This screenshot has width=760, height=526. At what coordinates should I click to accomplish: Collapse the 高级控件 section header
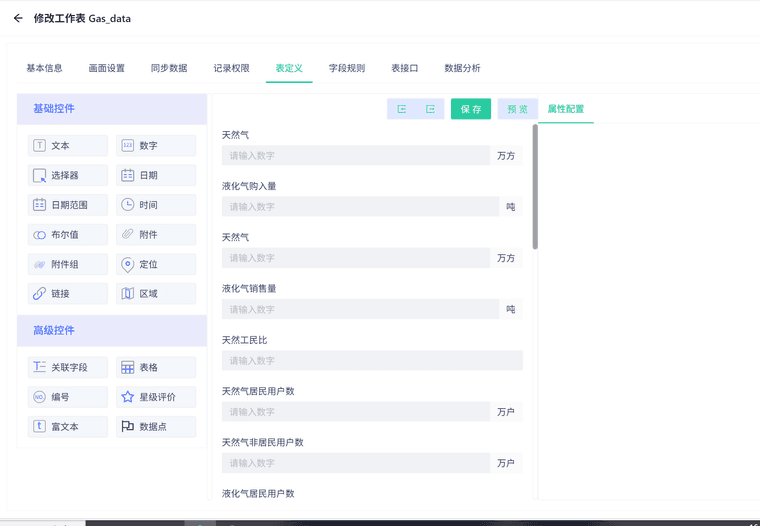pos(112,331)
